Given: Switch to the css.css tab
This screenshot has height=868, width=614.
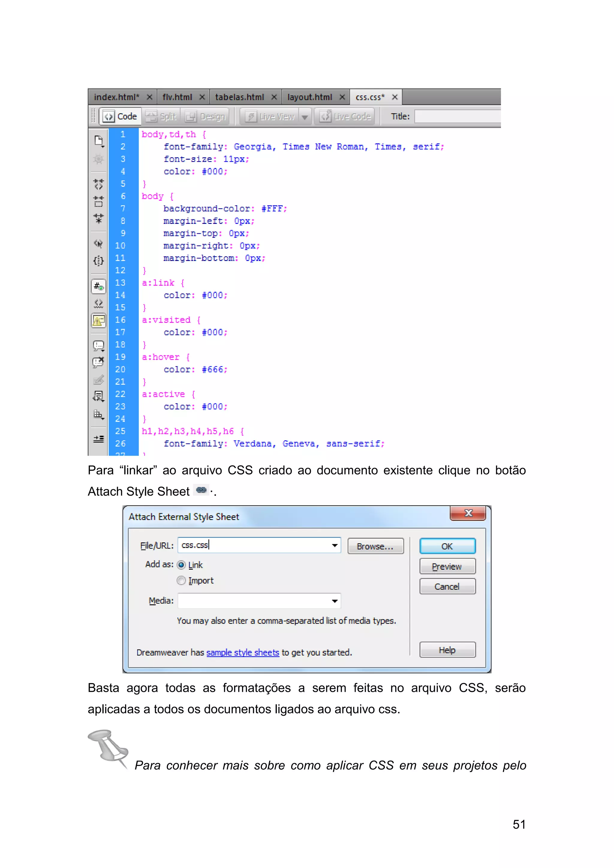Looking at the screenshot, I should 370,97.
